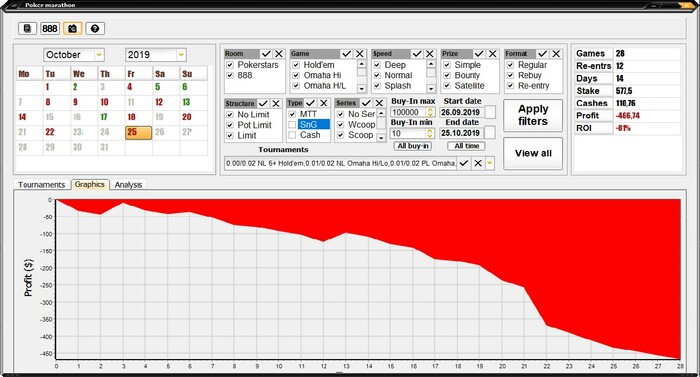
Task: Clear all Prize options with X icon
Action: tap(492, 54)
